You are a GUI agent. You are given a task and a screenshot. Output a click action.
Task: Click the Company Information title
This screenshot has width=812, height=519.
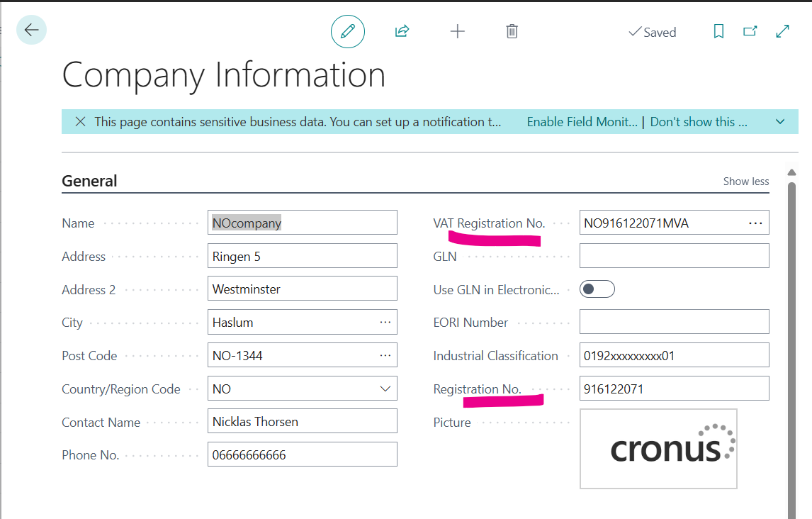click(x=224, y=75)
